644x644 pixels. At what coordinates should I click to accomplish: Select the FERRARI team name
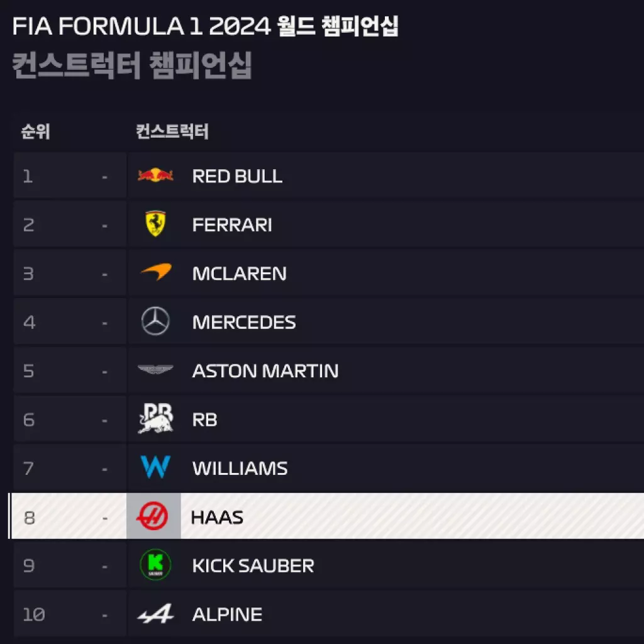tap(232, 225)
